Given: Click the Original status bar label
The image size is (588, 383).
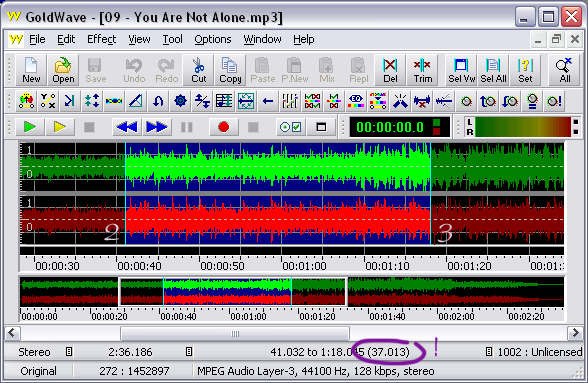Looking at the screenshot, I should tap(39, 371).
